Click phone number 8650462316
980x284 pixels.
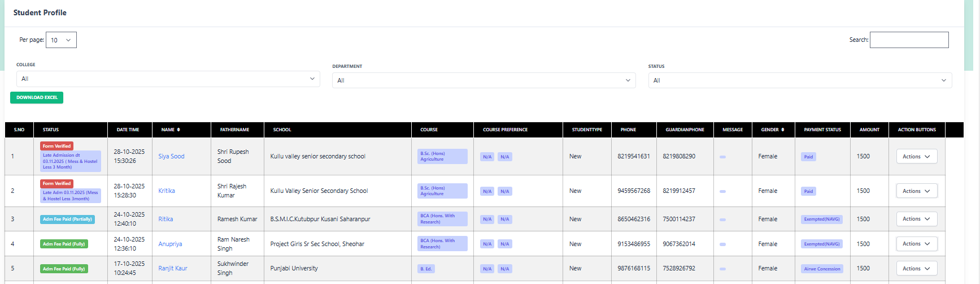pos(634,219)
